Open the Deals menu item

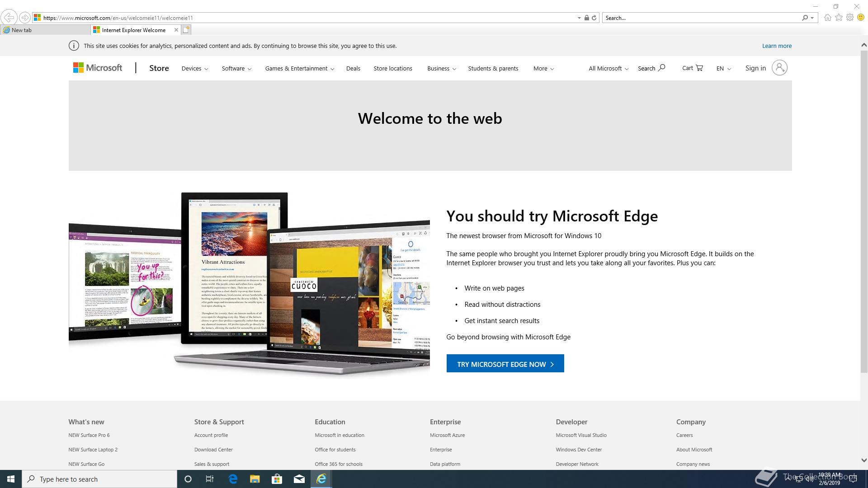pos(353,69)
